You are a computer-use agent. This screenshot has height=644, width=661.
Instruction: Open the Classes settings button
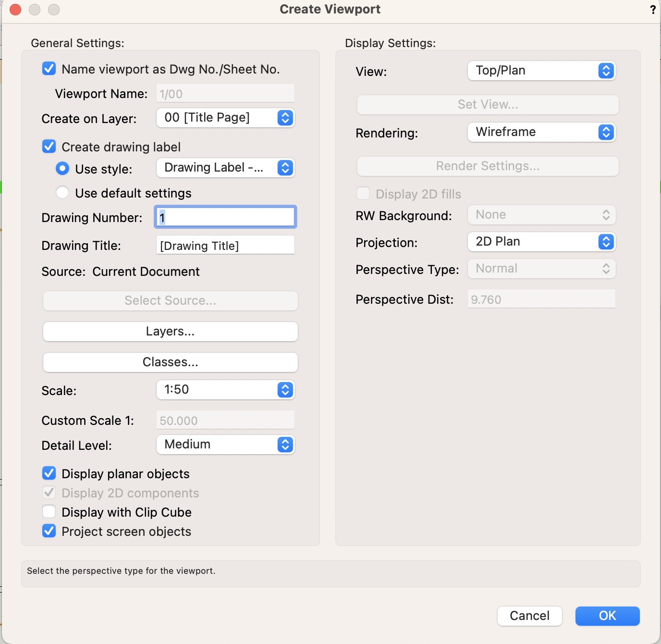(170, 362)
